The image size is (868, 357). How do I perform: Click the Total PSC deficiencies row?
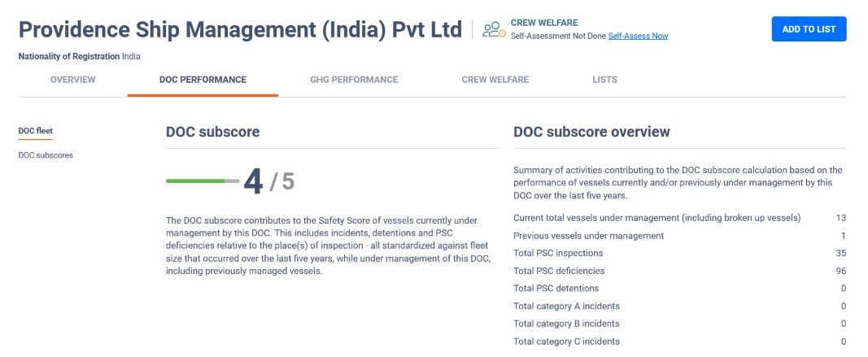click(x=680, y=271)
